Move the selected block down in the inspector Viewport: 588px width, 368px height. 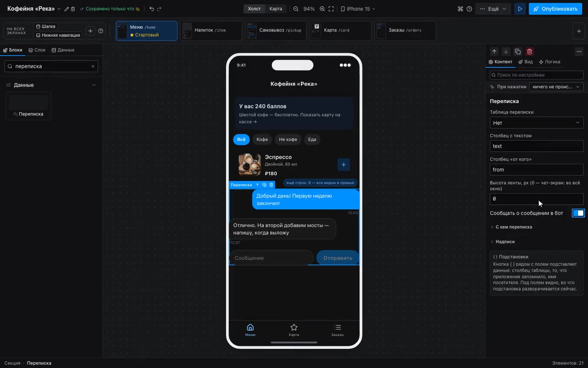pos(506,52)
